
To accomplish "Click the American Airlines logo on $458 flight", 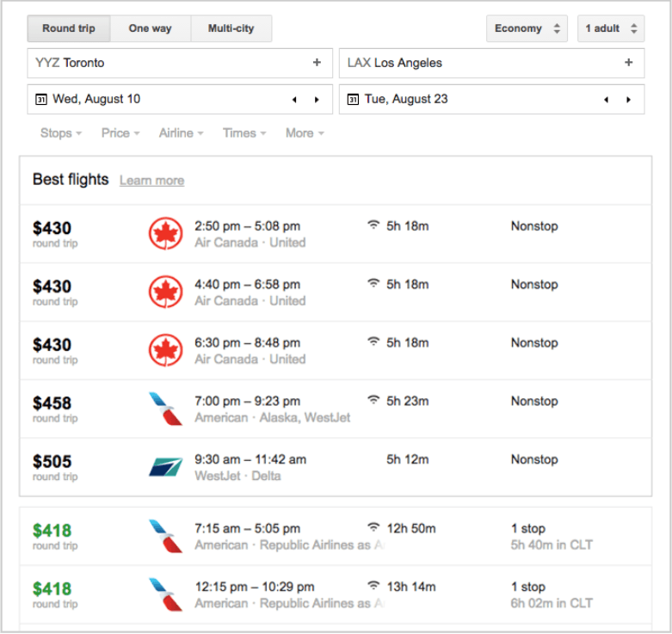I will pyautogui.click(x=165, y=409).
